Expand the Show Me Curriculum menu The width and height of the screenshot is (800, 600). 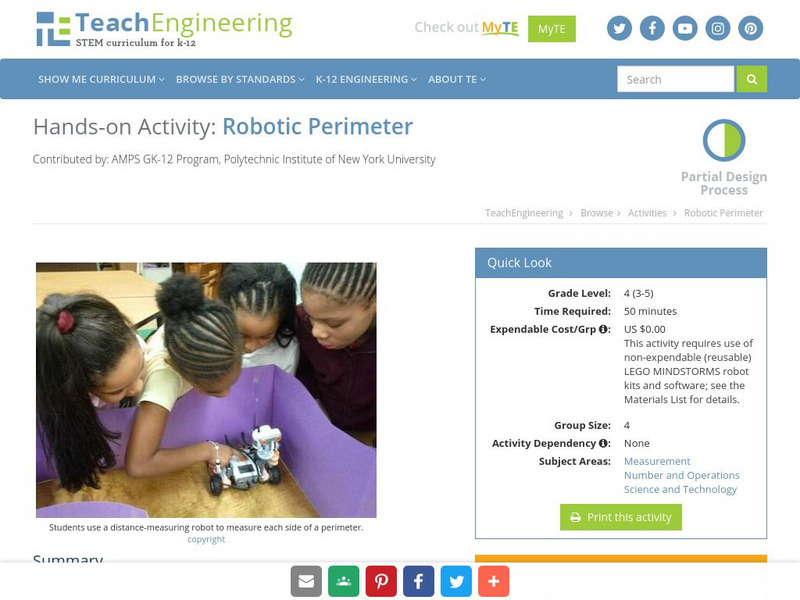click(x=101, y=80)
